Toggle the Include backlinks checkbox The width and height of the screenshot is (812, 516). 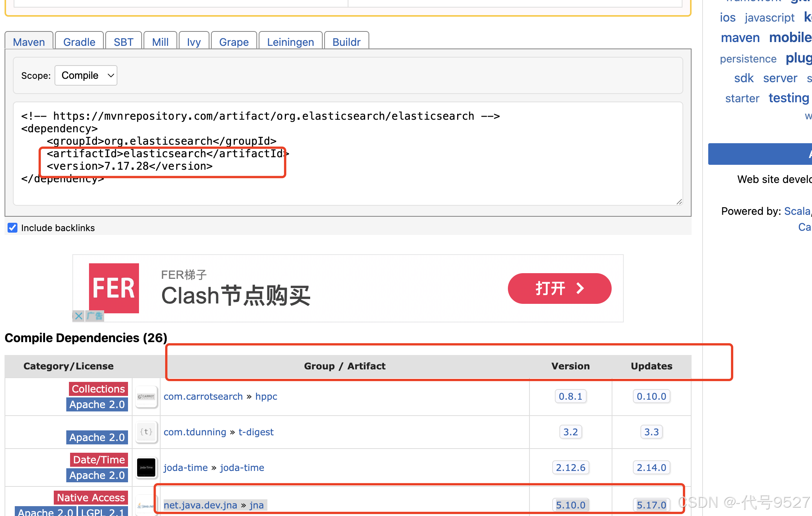pos(12,228)
